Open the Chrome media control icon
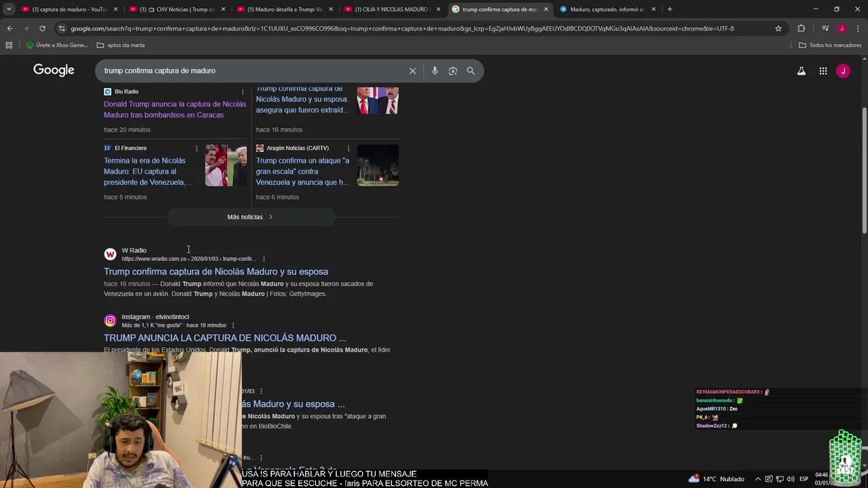The image size is (868, 488). click(825, 28)
